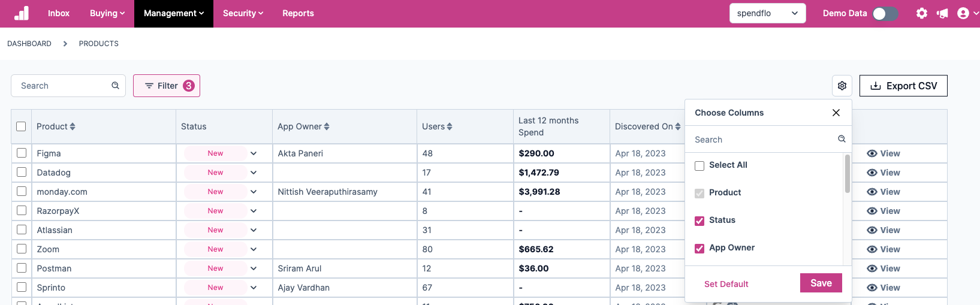Viewport: 980px width, 305px height.
Task: Open the Management menu
Action: [x=174, y=13]
